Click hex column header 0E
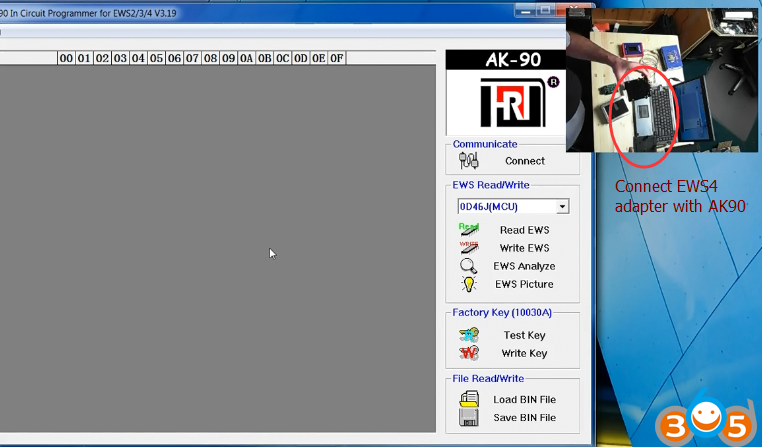The height and width of the screenshot is (447, 762). (x=318, y=58)
